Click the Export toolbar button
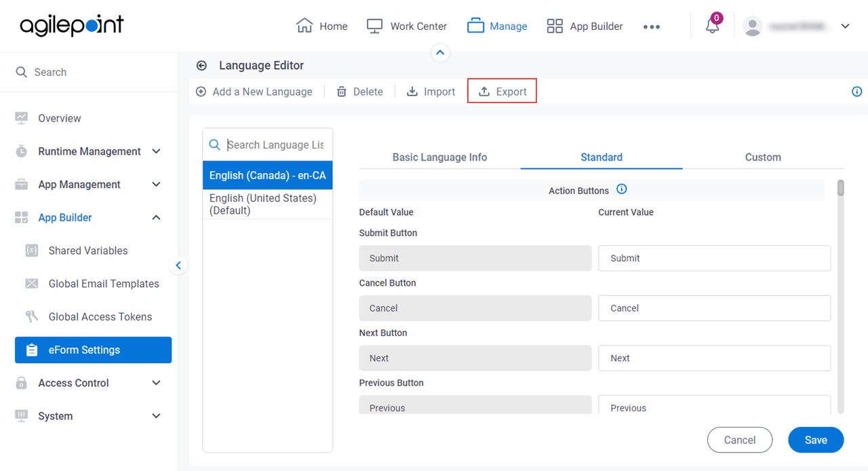Screen dimensions: 868x471 point(502,92)
